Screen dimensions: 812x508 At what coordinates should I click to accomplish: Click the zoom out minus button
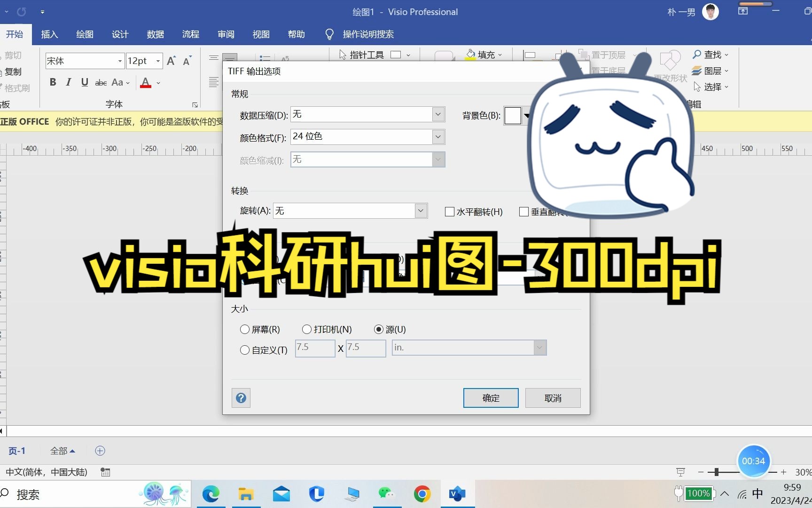point(701,472)
